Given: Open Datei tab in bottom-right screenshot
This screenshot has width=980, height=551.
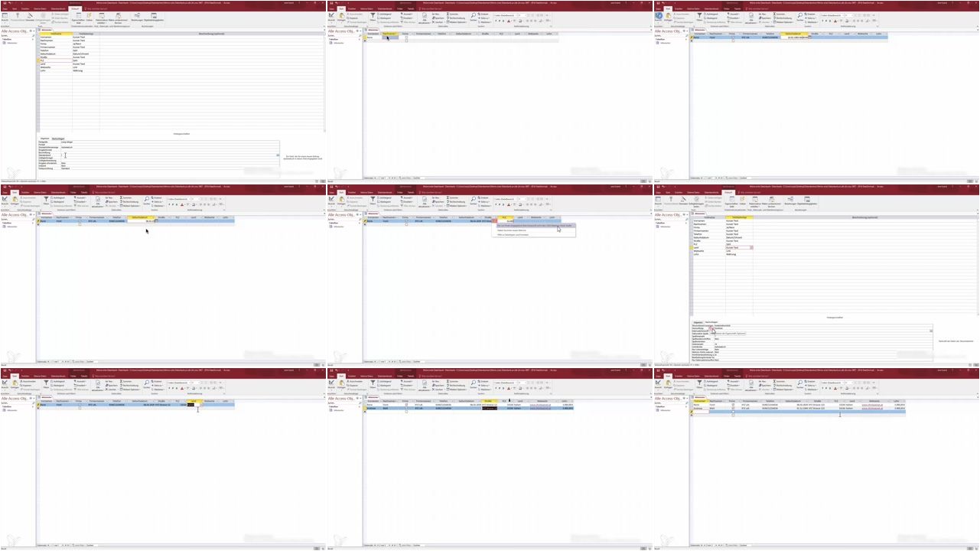Looking at the screenshot, I should click(658, 376).
